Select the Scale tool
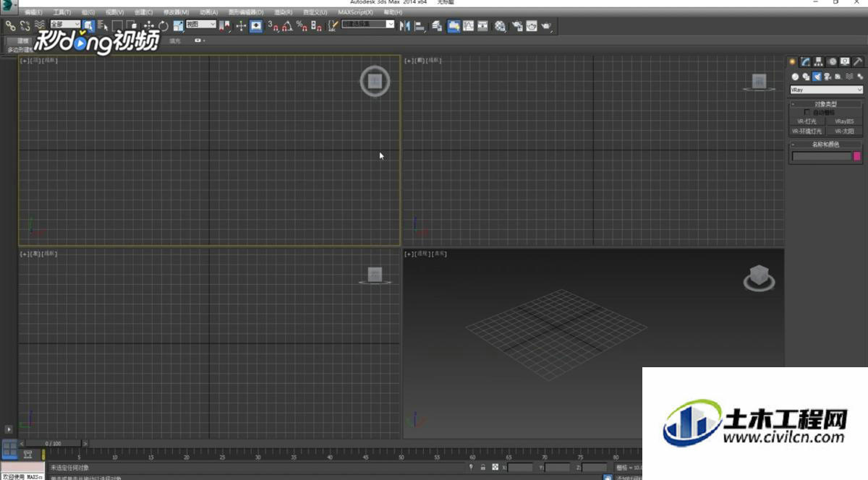The height and width of the screenshot is (480, 868). coord(178,25)
